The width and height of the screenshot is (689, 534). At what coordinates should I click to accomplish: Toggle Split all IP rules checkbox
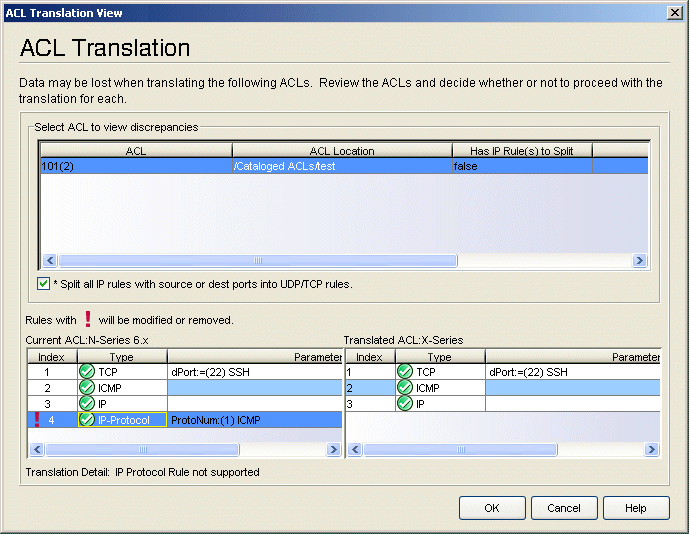click(43, 283)
